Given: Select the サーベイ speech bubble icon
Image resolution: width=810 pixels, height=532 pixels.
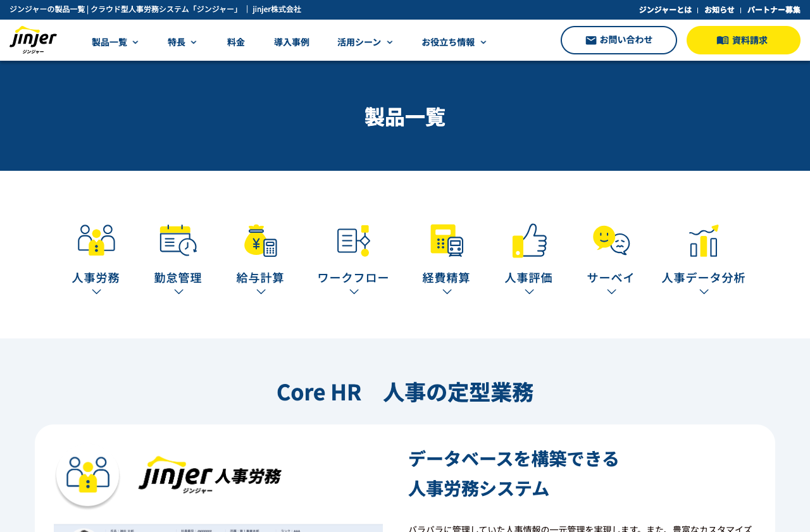Looking at the screenshot, I should [610, 239].
